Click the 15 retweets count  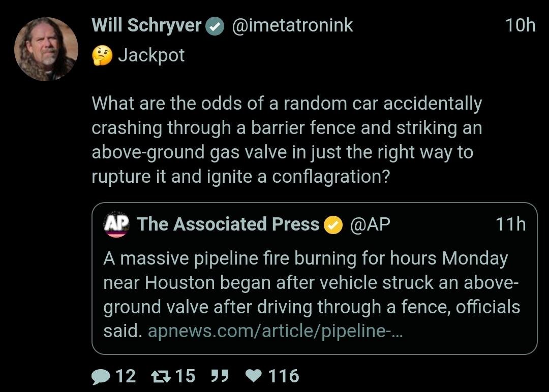point(185,376)
